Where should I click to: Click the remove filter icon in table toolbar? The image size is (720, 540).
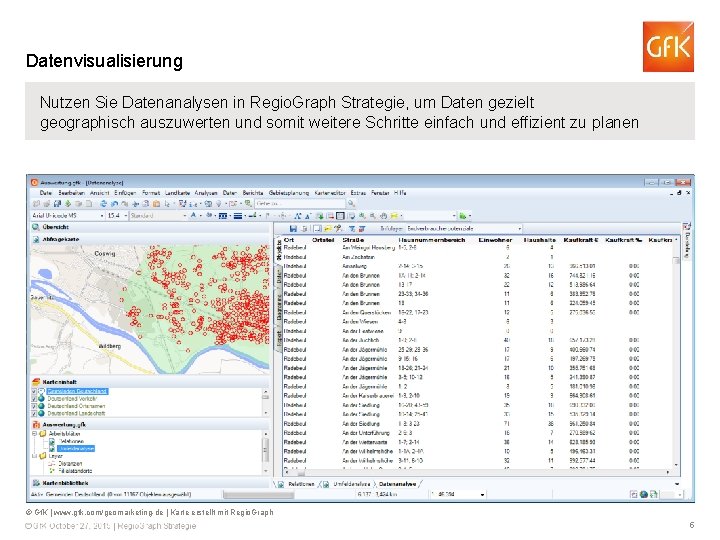(x=362, y=229)
